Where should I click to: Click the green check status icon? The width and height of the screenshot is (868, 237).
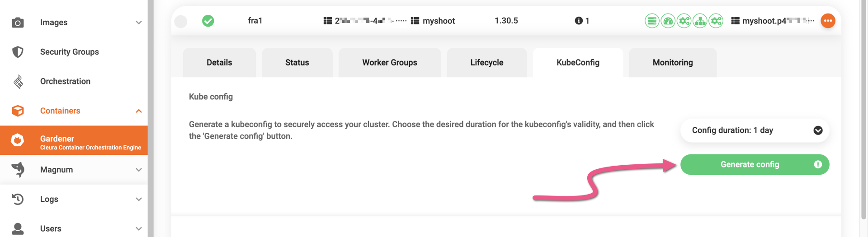[208, 21]
